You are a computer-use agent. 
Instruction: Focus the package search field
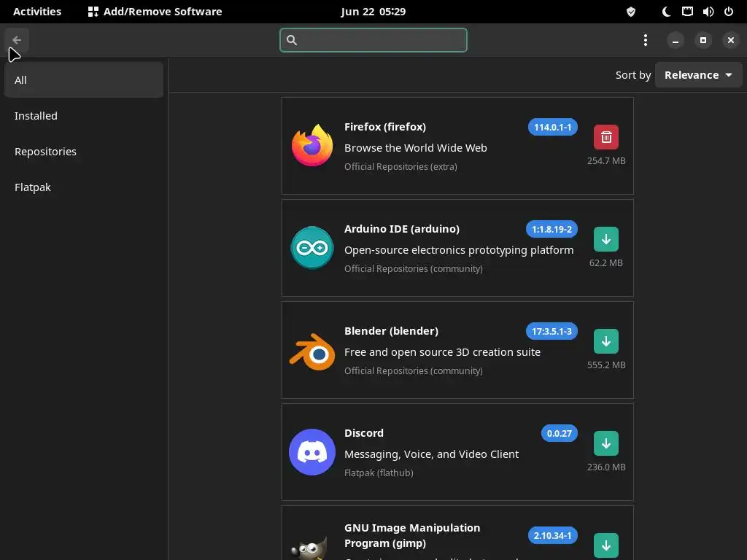(373, 40)
